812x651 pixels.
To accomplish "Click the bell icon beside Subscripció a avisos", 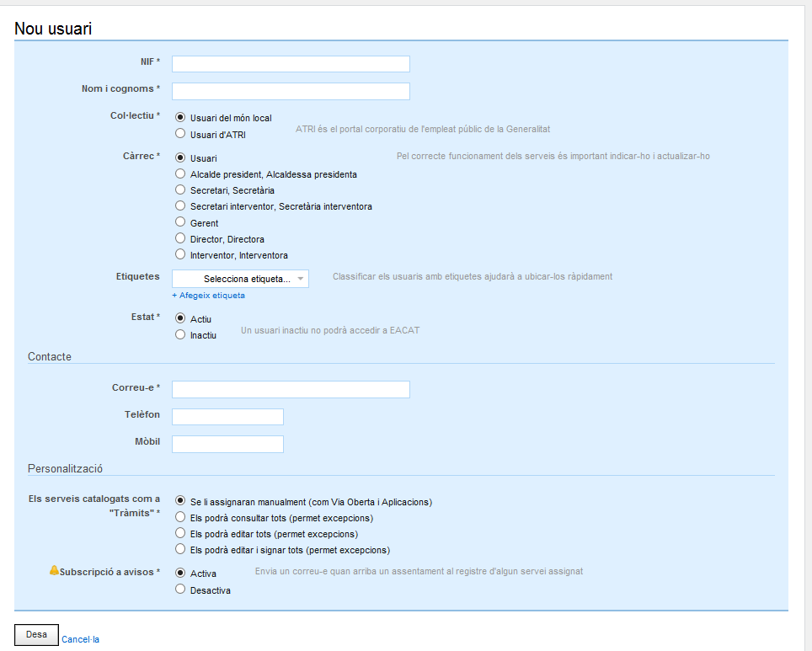I will click(54, 571).
